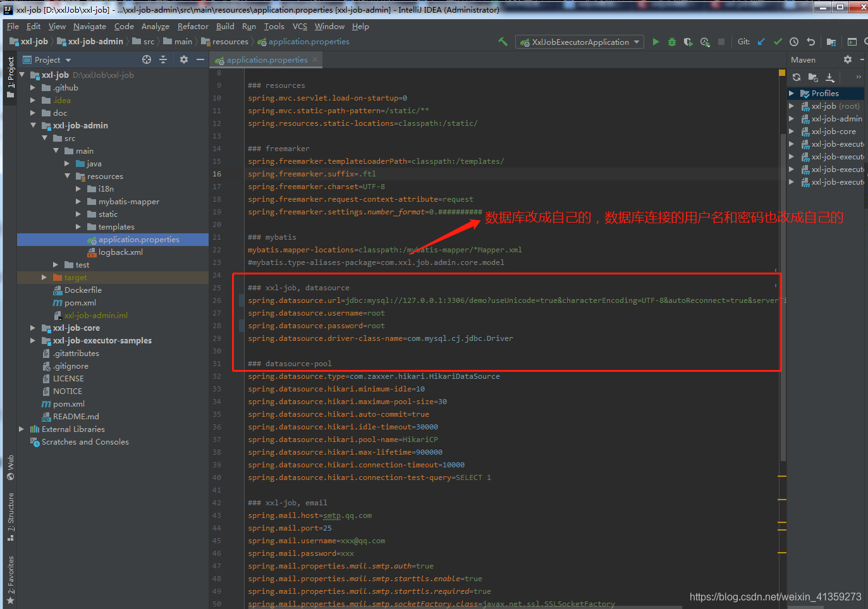Open Git Show History clock icon

pos(794,42)
